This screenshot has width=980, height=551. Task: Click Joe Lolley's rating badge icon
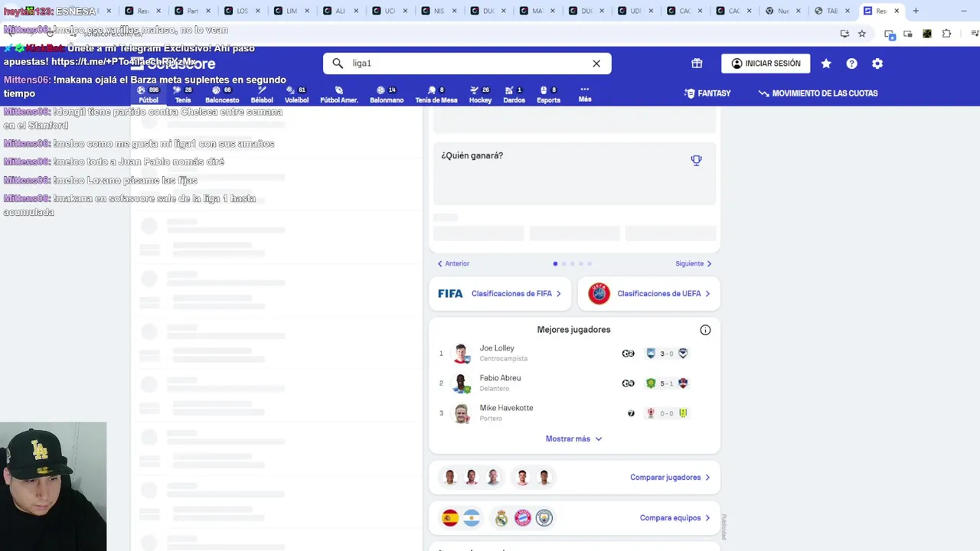tap(628, 354)
